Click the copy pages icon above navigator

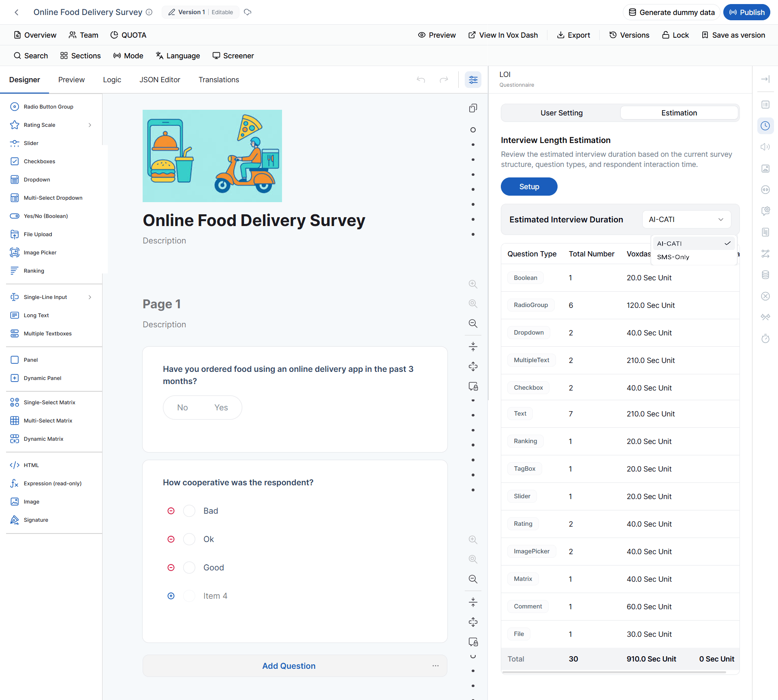coord(473,108)
